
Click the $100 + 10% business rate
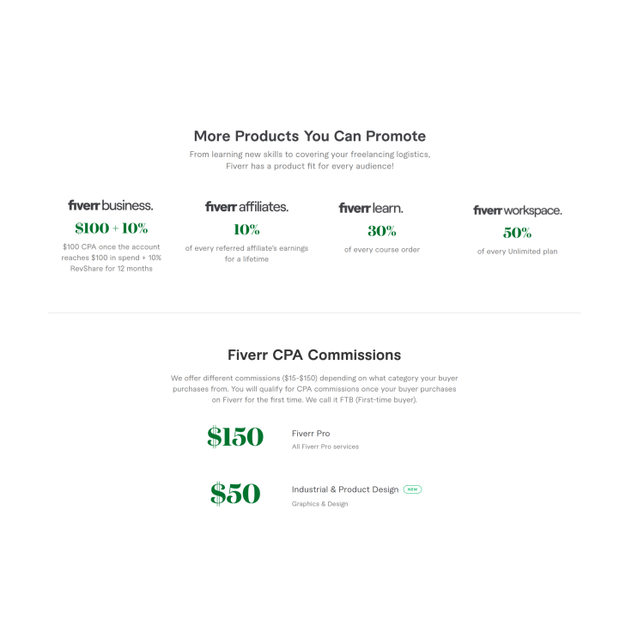[x=112, y=228]
